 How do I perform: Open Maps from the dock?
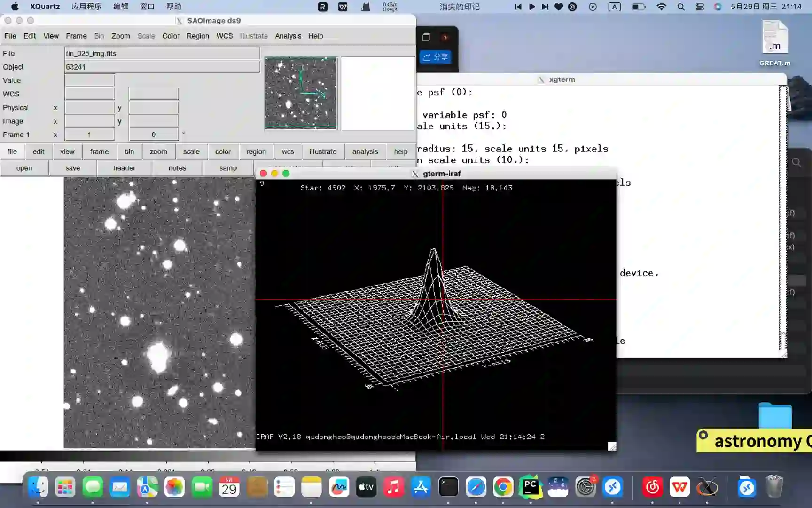pyautogui.click(x=147, y=487)
